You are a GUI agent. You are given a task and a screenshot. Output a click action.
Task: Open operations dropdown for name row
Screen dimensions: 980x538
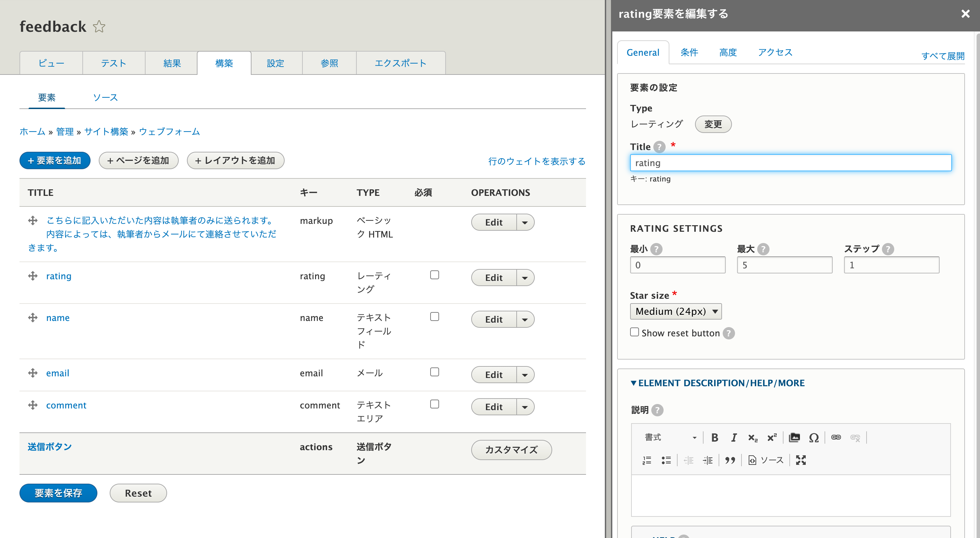coord(525,320)
